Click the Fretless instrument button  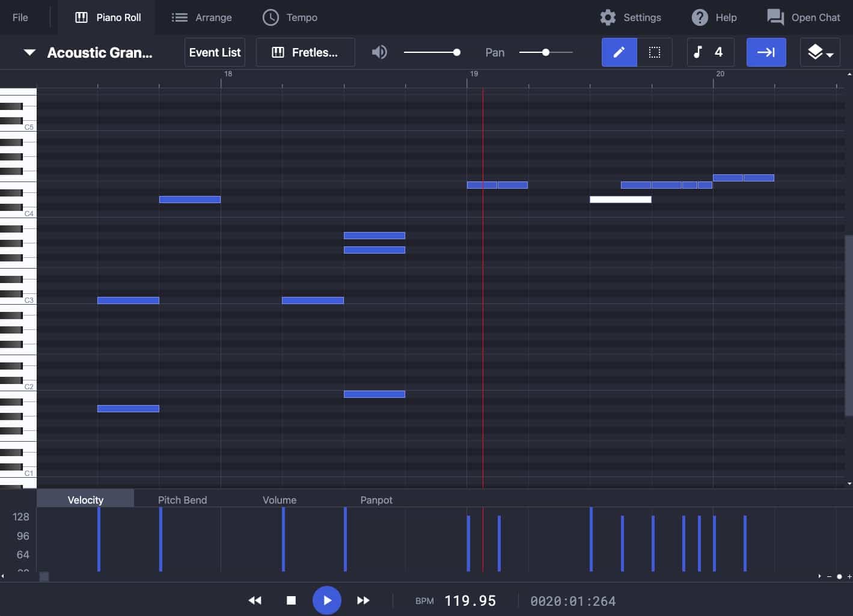pos(305,52)
